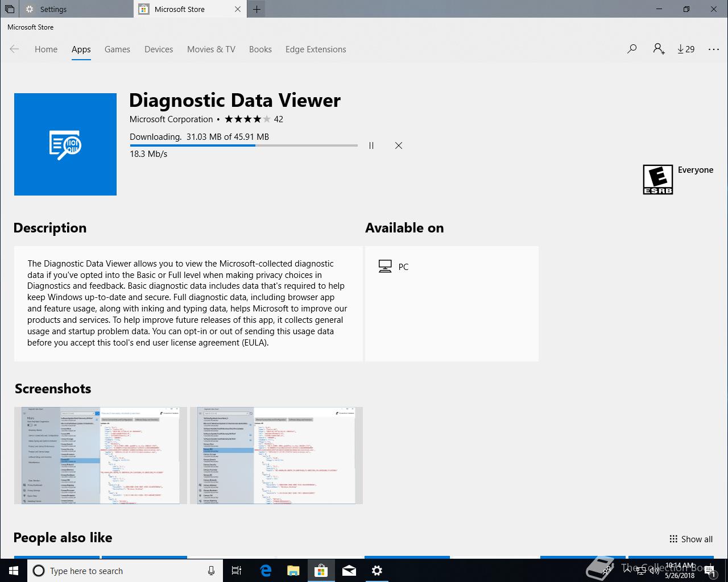Open the Action Center notification icon
Viewport: 728px width, 582px height.
[x=710, y=571]
